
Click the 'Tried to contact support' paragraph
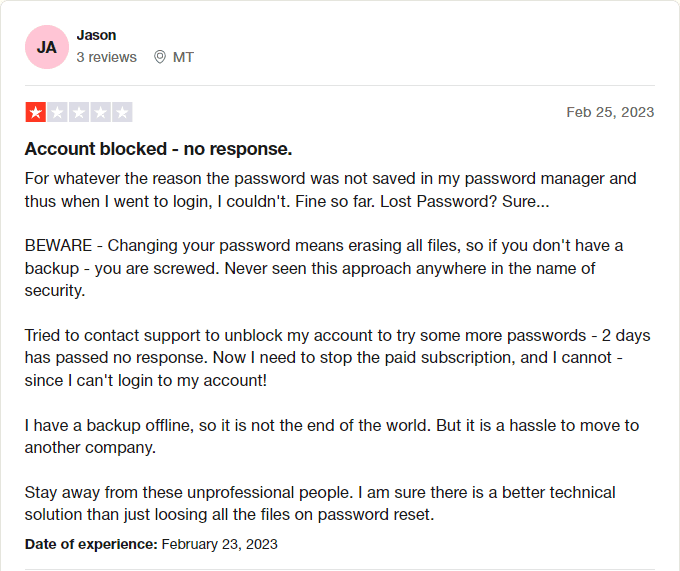[x=330, y=358]
